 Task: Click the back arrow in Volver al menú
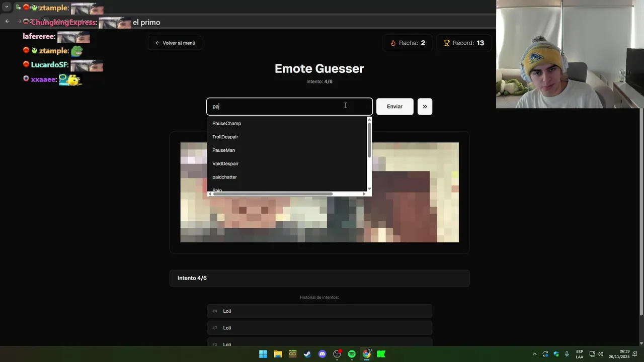coord(157,43)
